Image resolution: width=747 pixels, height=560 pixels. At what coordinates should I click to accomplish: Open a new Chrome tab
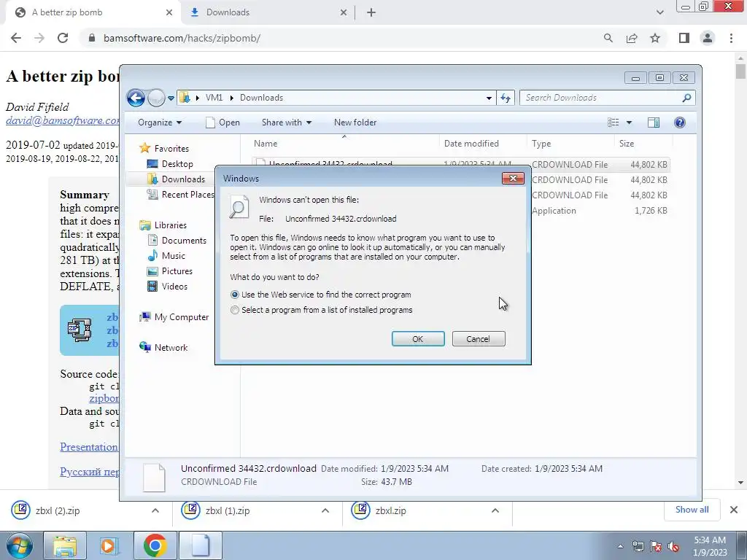point(371,13)
